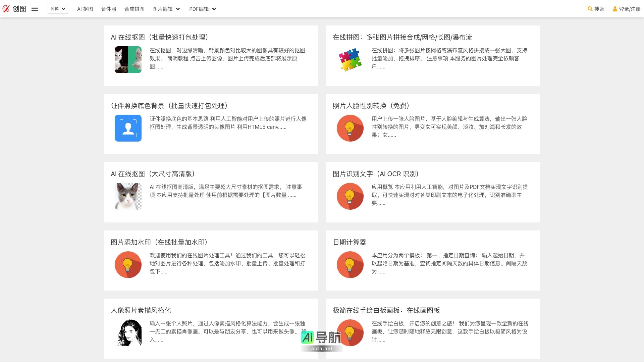Select the 证件照 menu item
Screen dimensions: 644x362
click(x=108, y=9)
